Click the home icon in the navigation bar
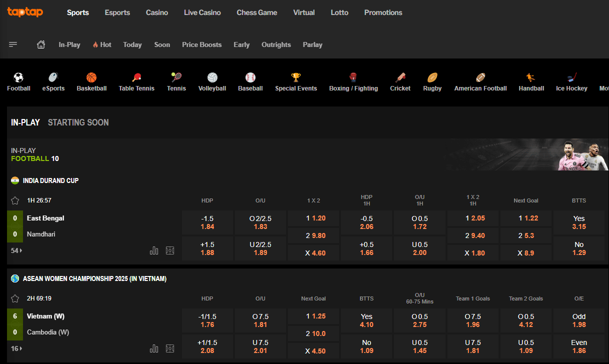The width and height of the screenshot is (609, 364). click(x=40, y=44)
